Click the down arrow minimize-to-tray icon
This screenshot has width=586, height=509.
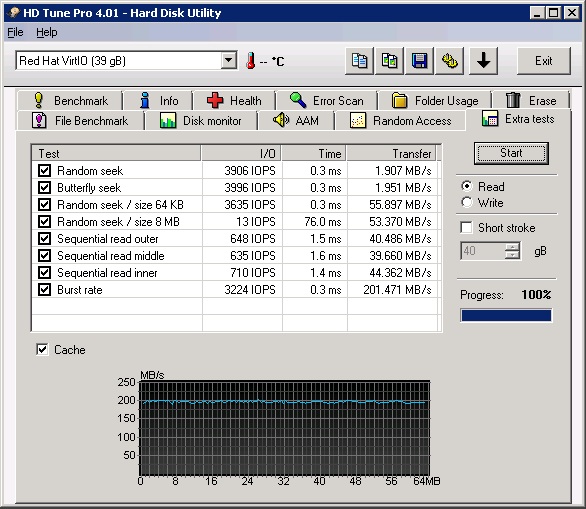[483, 61]
